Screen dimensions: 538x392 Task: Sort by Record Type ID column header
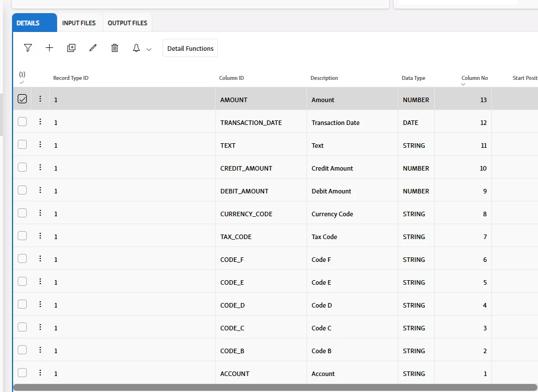pyautogui.click(x=71, y=78)
